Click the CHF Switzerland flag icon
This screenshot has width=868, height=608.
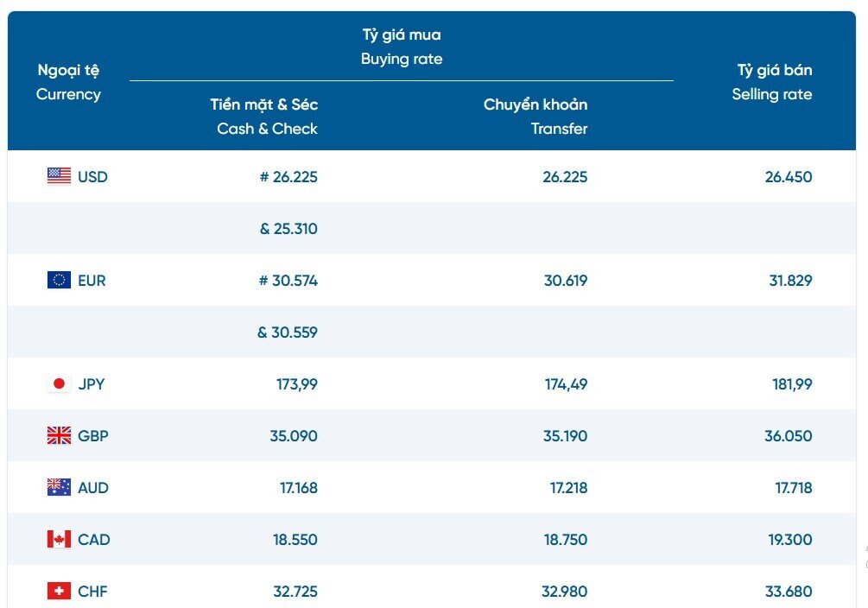coord(60,591)
